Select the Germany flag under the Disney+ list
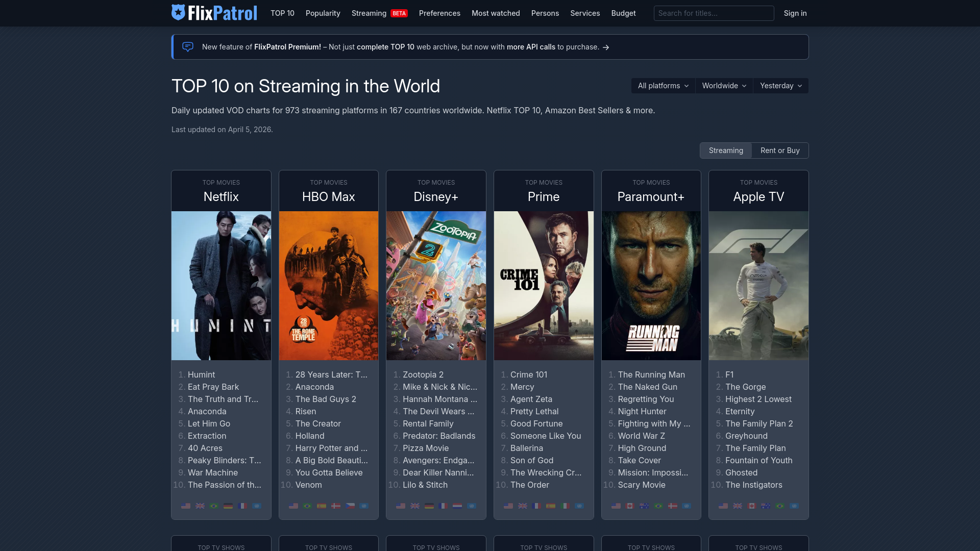Viewport: 980px width, 551px height. 429,506
